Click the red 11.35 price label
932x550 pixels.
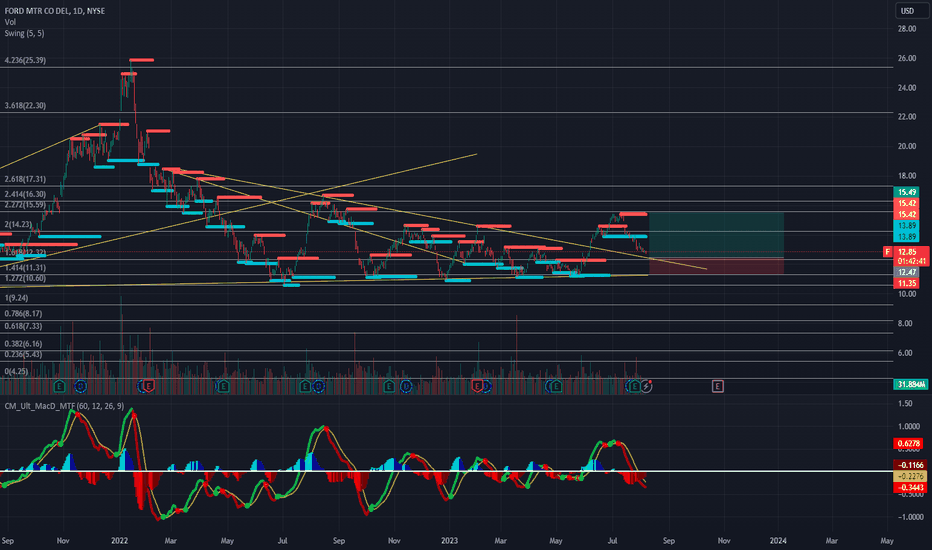coord(906,284)
